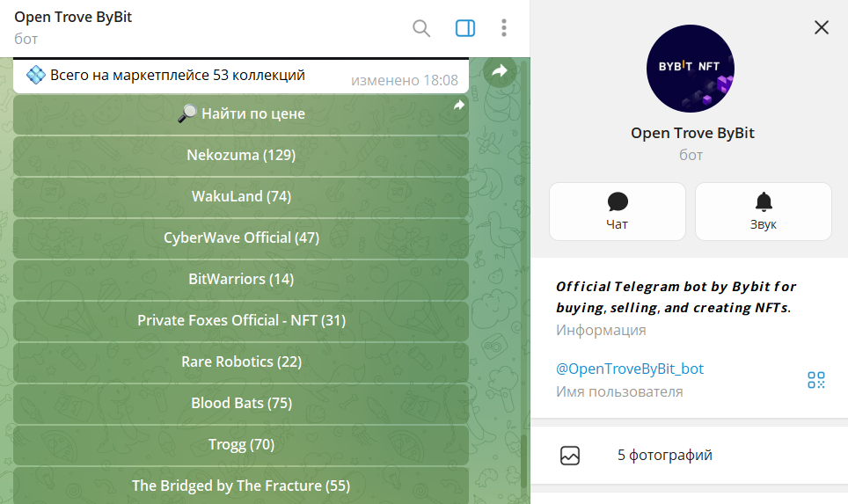
Task: Choose Private Foxes Official - NFT (31)
Action: pyautogui.click(x=241, y=321)
